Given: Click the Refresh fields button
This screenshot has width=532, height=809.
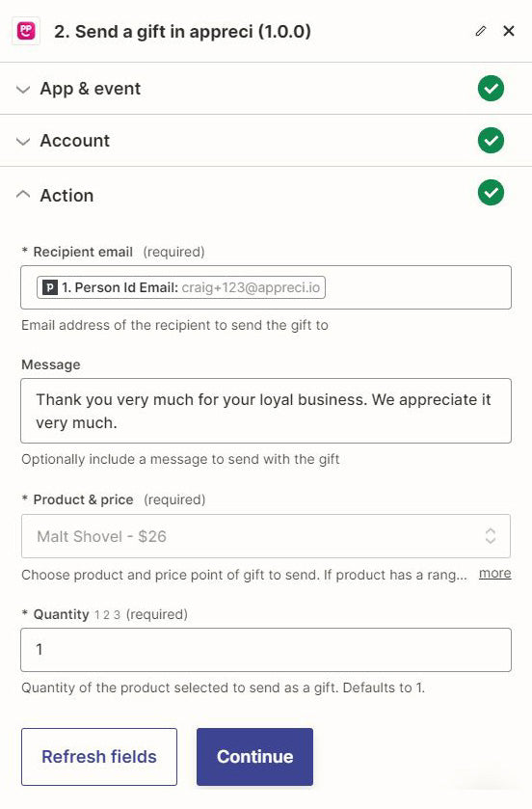Looking at the screenshot, I should (x=99, y=756).
